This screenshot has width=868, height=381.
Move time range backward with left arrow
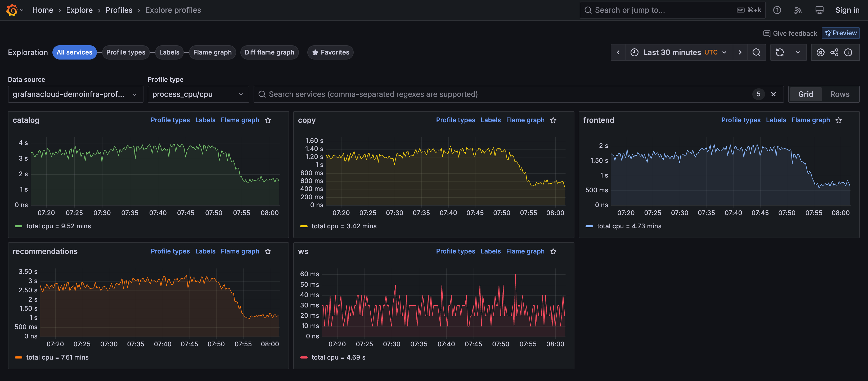(618, 52)
